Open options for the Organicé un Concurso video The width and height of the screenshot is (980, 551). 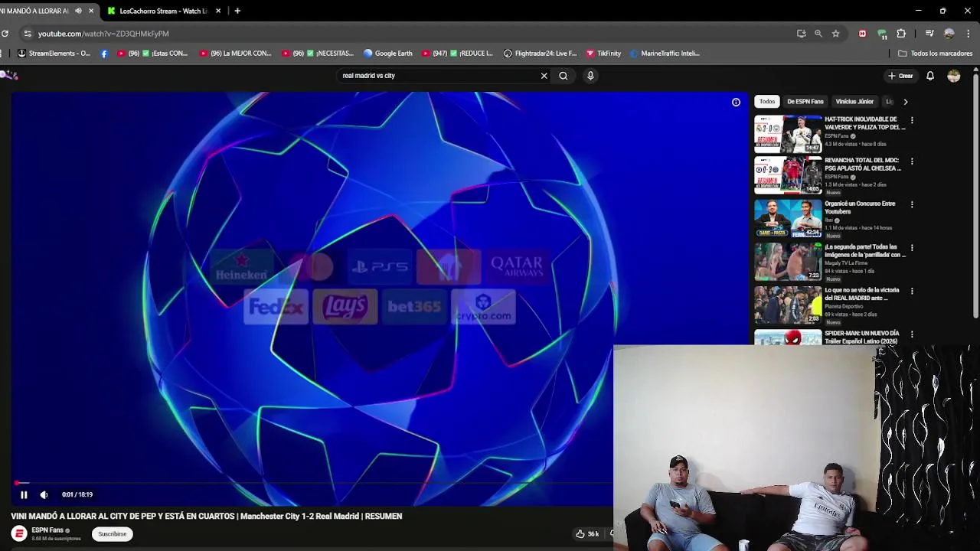coord(912,204)
